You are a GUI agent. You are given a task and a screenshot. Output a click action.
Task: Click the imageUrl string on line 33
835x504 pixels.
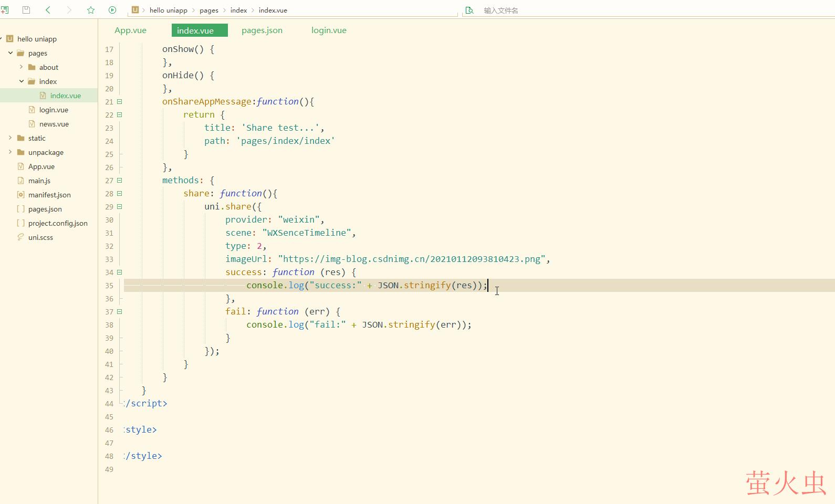point(412,259)
